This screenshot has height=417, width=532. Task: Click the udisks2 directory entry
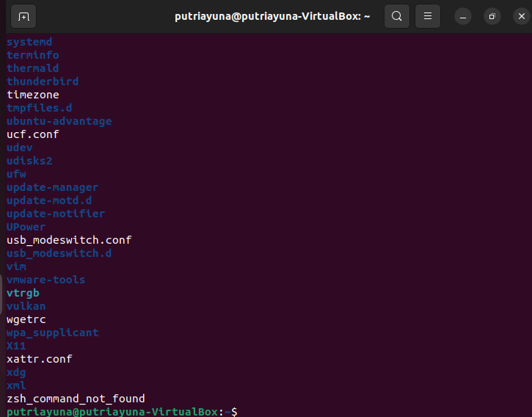[x=29, y=161]
